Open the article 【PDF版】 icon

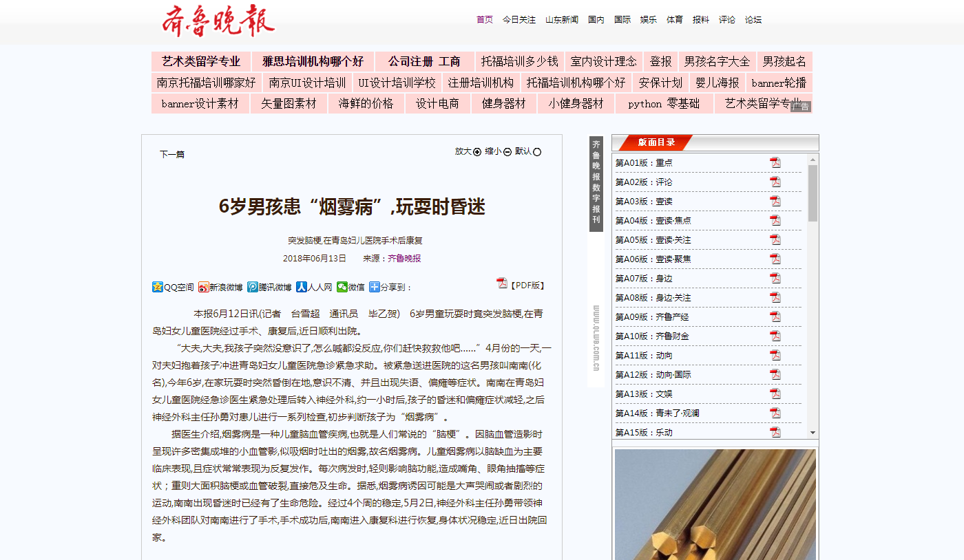[502, 283]
